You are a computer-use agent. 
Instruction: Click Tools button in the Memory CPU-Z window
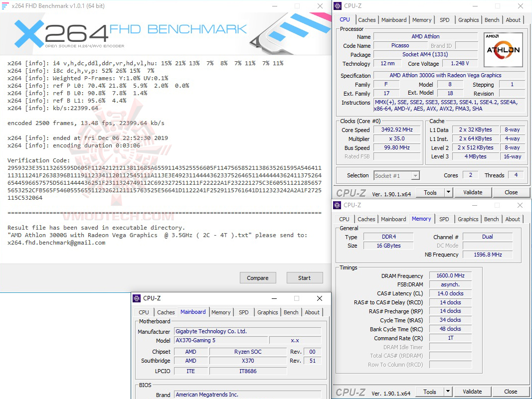429,392
